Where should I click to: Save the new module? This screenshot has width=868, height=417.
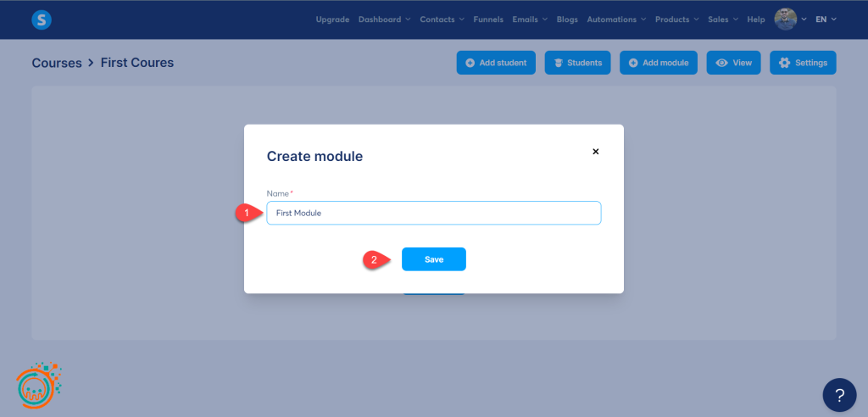(433, 259)
